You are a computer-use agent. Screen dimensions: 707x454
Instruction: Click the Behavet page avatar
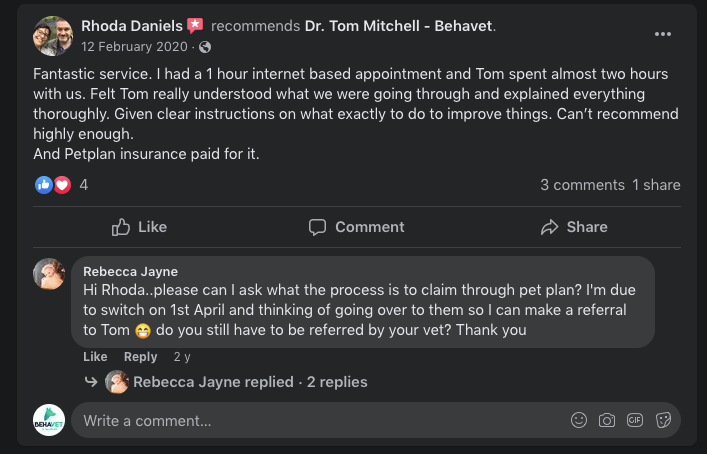[49, 420]
